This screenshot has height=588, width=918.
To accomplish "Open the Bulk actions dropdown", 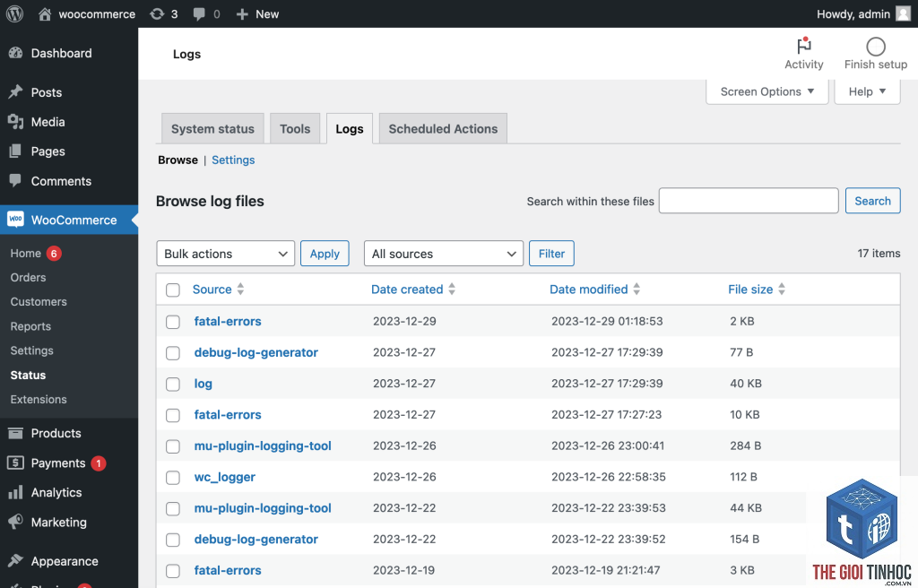I will click(225, 254).
